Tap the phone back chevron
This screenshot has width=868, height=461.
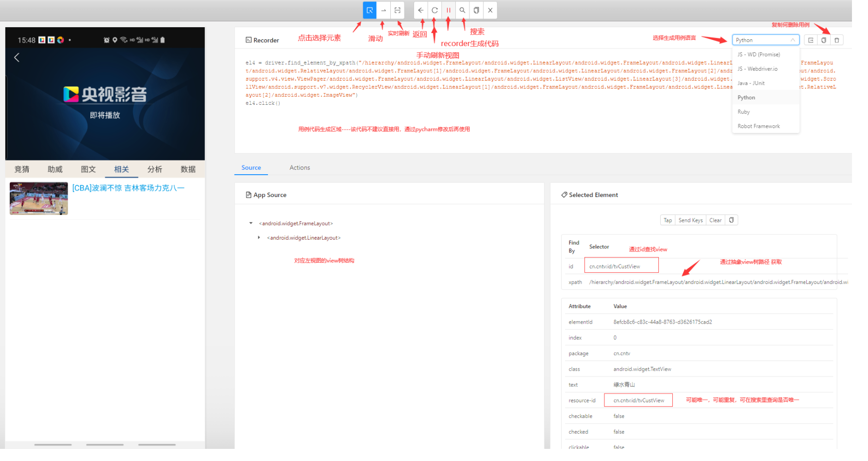(x=17, y=58)
